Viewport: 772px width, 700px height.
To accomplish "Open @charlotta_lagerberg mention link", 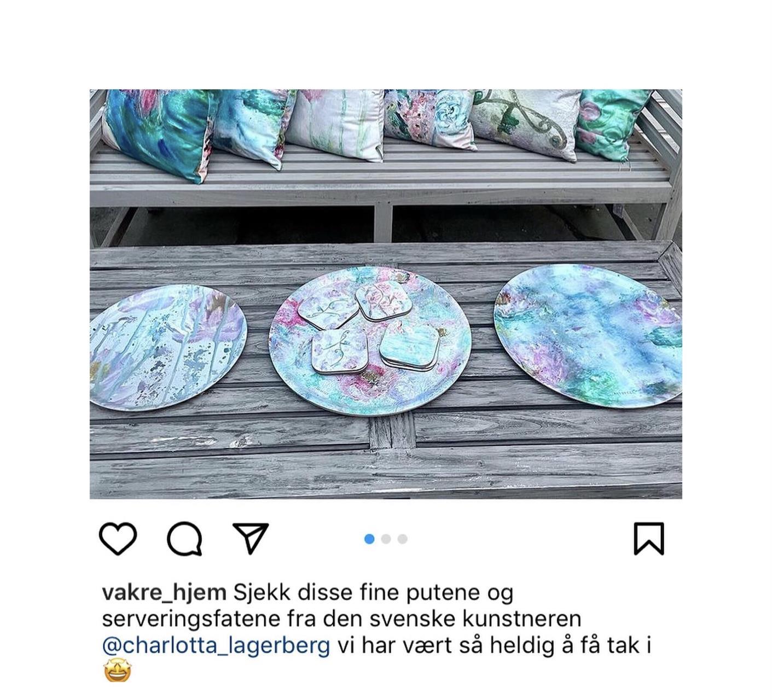I will [x=216, y=646].
